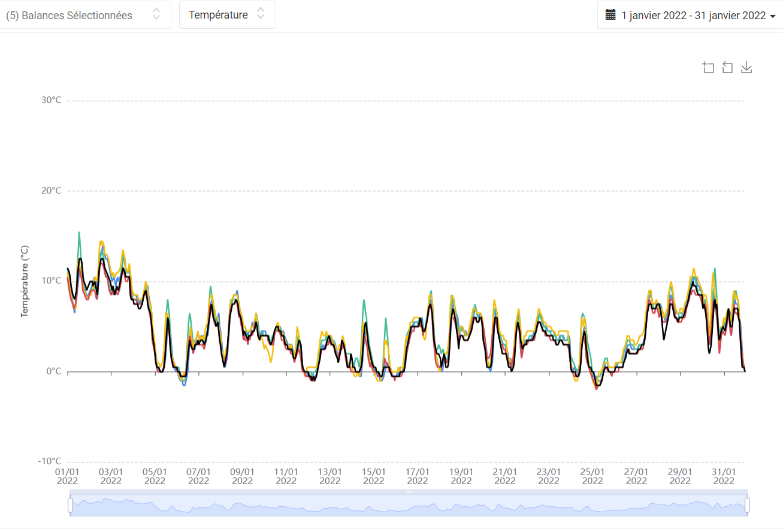Click the 25/01 2022 date label
783x532 pixels.
tap(592, 476)
